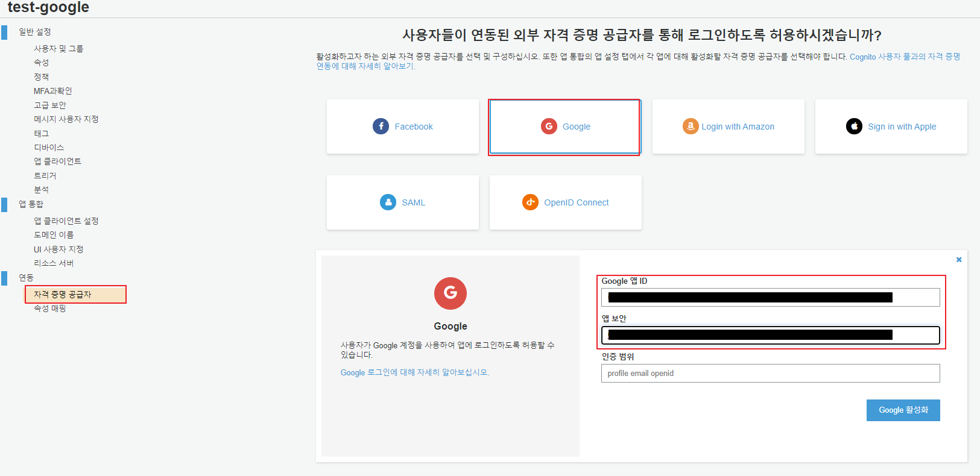Click the SAML user icon
The width and height of the screenshot is (980, 476).
tap(388, 202)
